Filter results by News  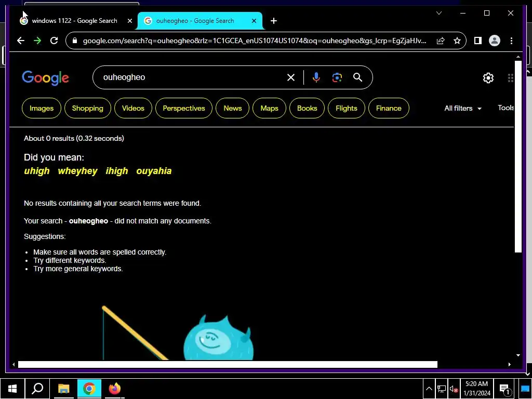(x=232, y=108)
